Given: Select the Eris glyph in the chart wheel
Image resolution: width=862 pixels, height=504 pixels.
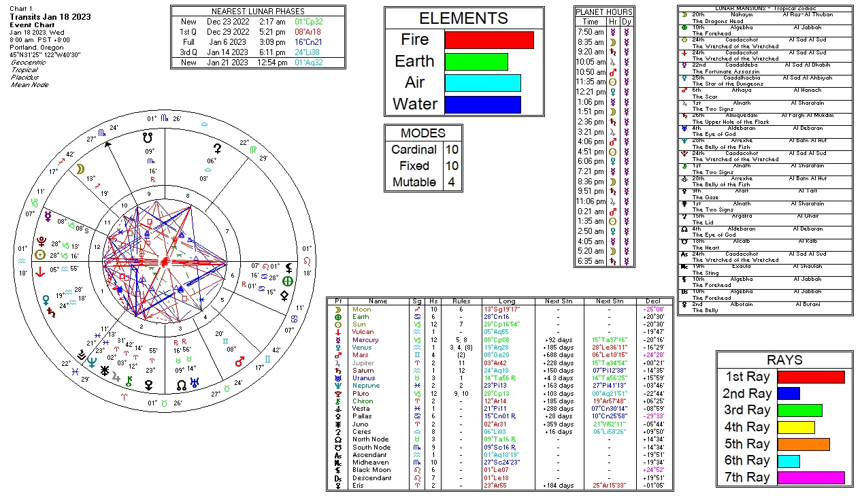Looking at the screenshot, I should 149,385.
